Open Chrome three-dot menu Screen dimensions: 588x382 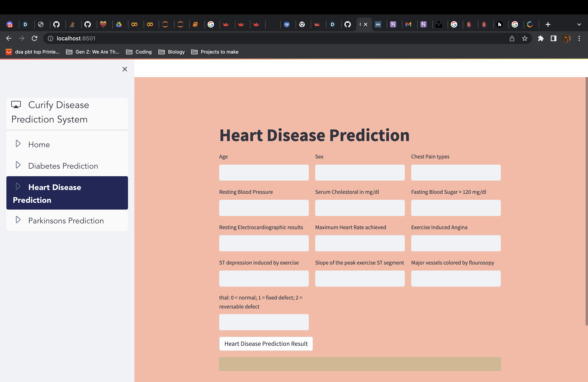tap(579, 38)
